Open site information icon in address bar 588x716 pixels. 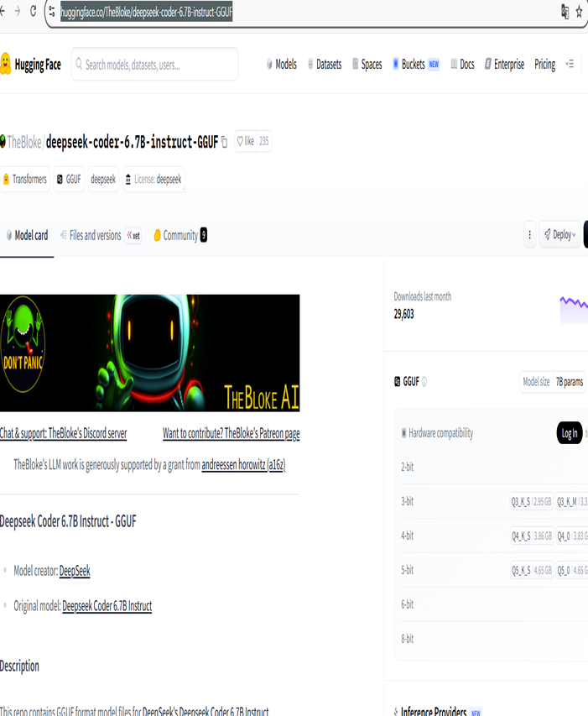coord(52,12)
